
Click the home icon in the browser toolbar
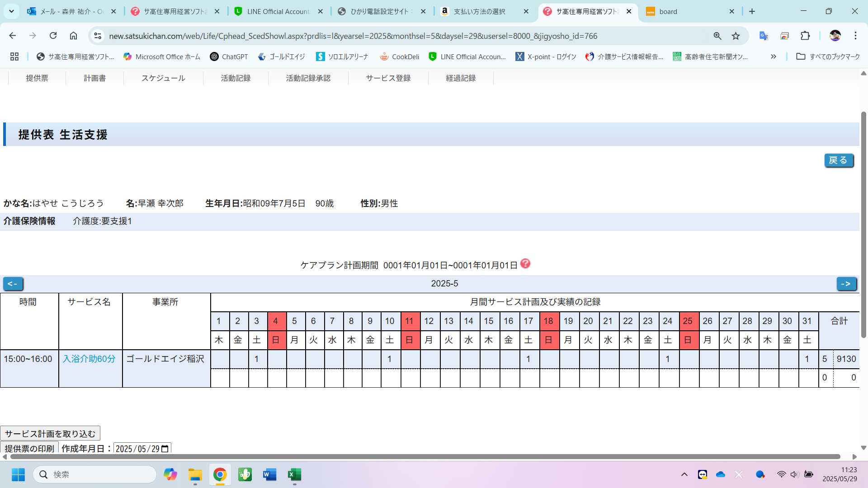point(73,36)
